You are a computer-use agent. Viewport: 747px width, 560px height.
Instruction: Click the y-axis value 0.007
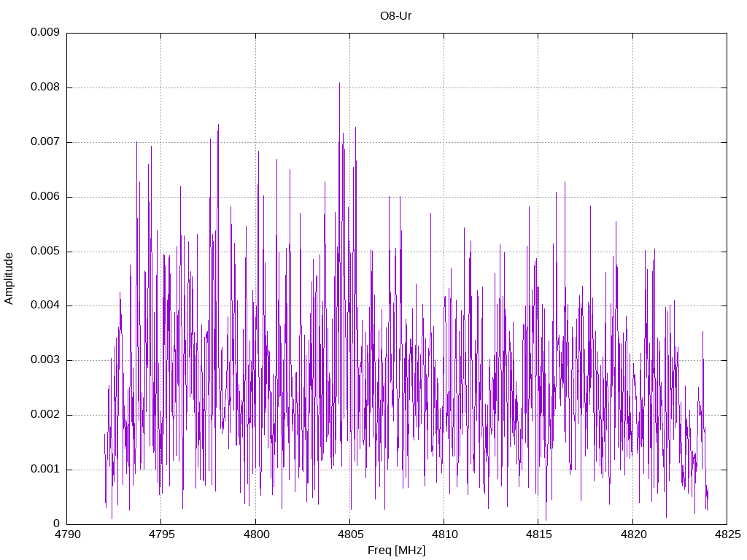45,141
